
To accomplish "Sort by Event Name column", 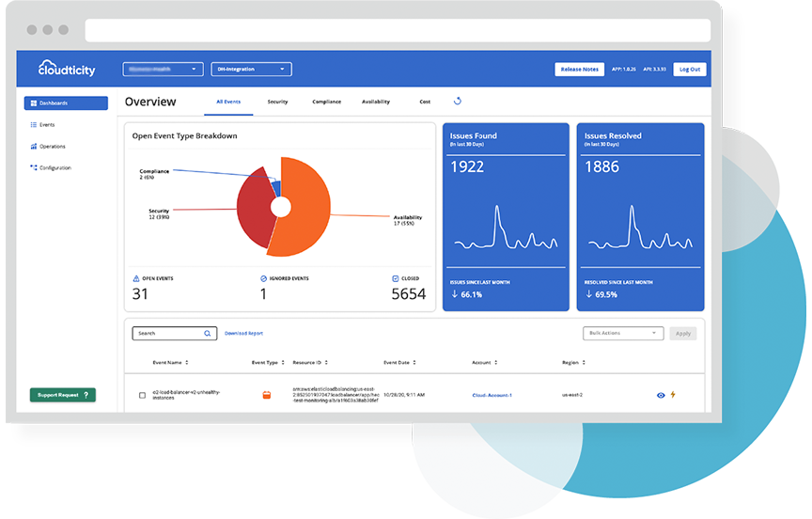I will coord(170,363).
